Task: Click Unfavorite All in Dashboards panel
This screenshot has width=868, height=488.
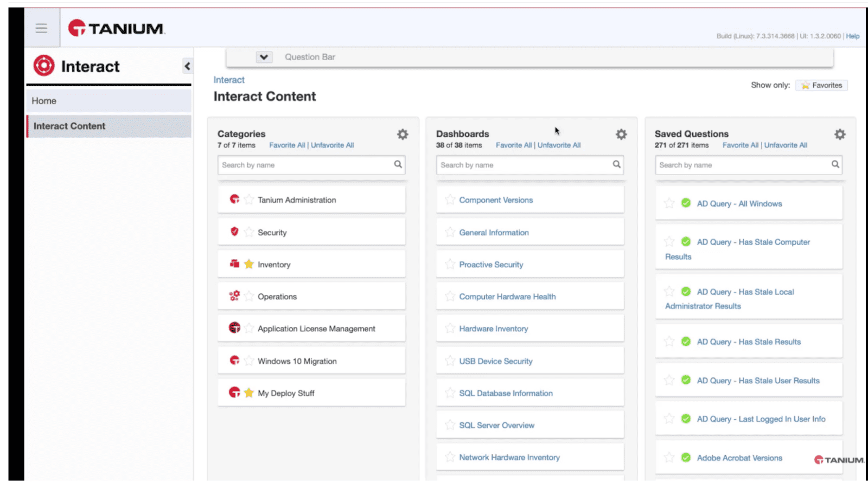Action: [559, 145]
